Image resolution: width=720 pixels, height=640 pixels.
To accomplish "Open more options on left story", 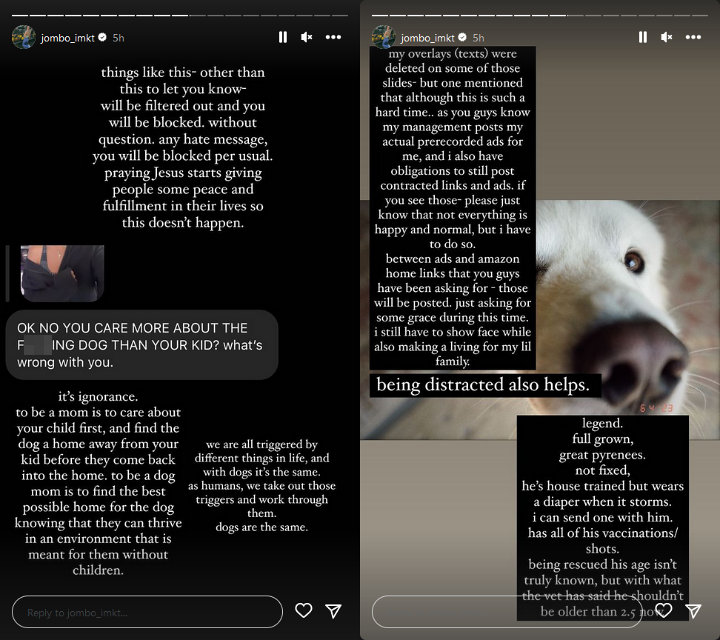I will tap(333, 37).
